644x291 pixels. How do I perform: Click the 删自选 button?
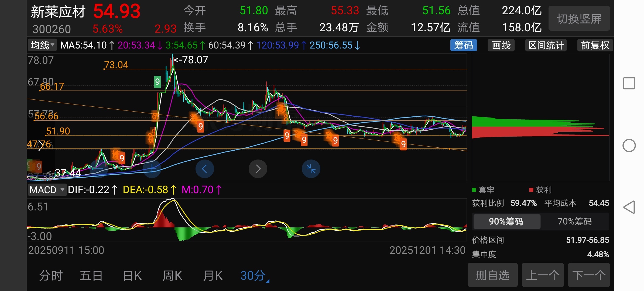492,275
